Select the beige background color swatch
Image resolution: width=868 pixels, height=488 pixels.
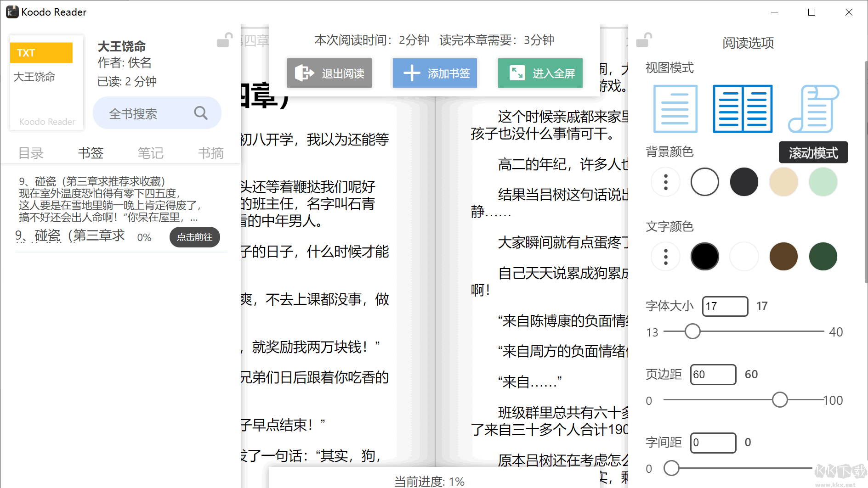coord(783,182)
